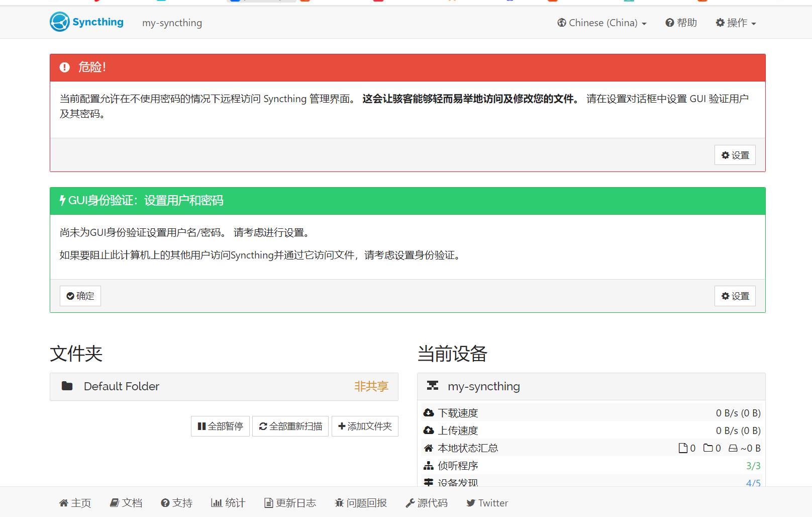Image resolution: width=812 pixels, height=517 pixels.
Task: Click the disk size icon showing ~0 B
Action: tap(733, 448)
